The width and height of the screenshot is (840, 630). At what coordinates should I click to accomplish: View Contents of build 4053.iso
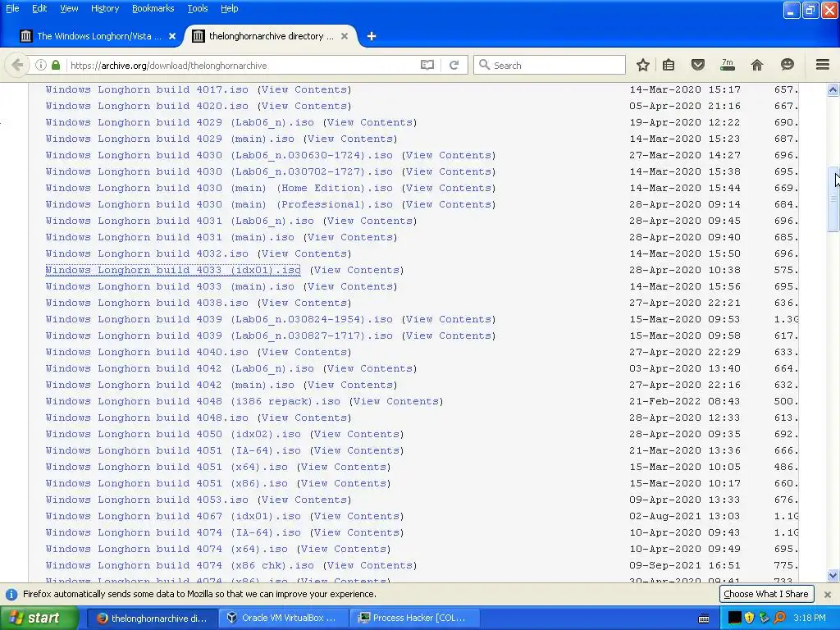coord(304,500)
